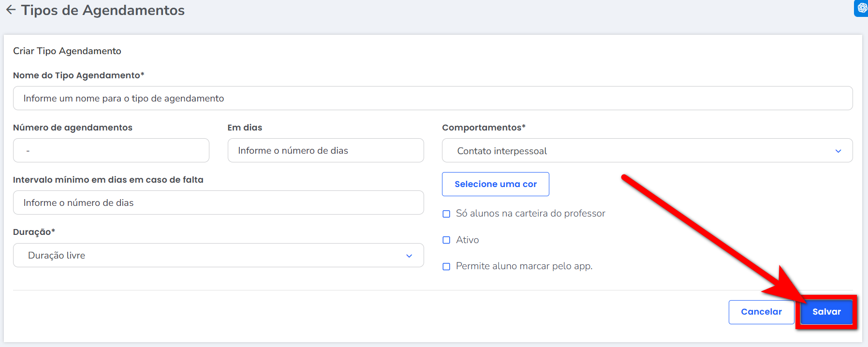This screenshot has height=347, width=868.
Task: Open the blue assistant icon in top-right corner
Action: [862, 8]
